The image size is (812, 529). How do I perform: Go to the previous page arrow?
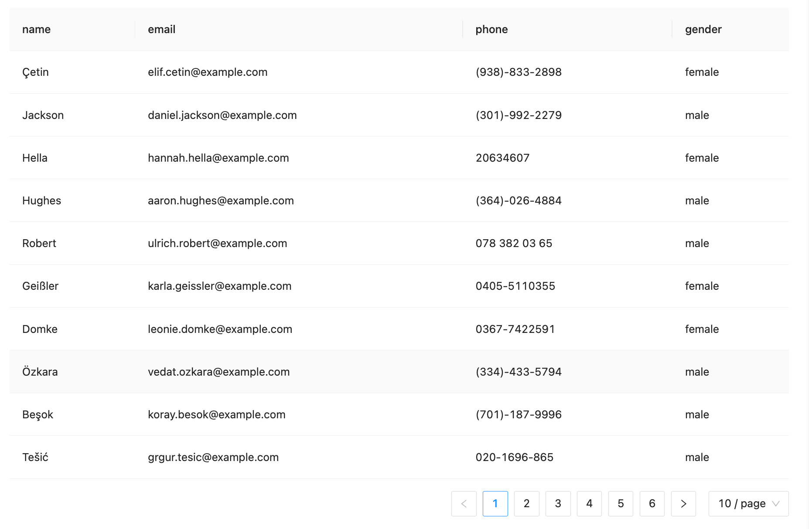coord(464,504)
